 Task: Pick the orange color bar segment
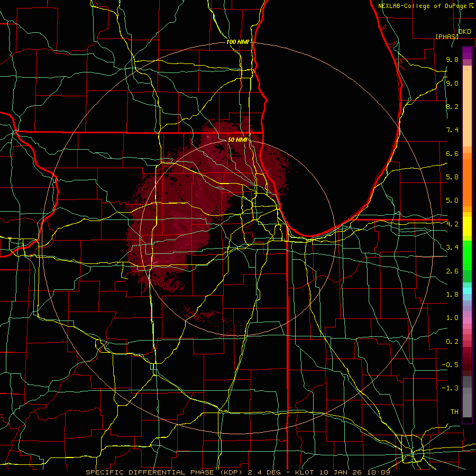coord(467,182)
